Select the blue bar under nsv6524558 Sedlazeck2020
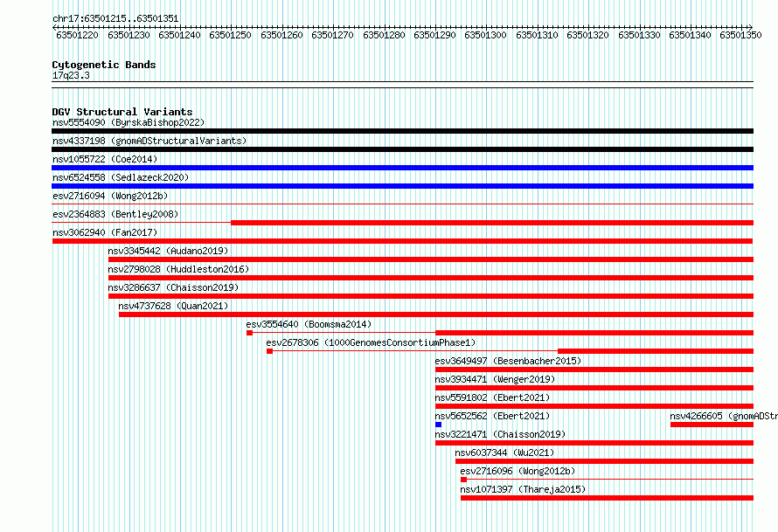 pyautogui.click(x=402, y=186)
